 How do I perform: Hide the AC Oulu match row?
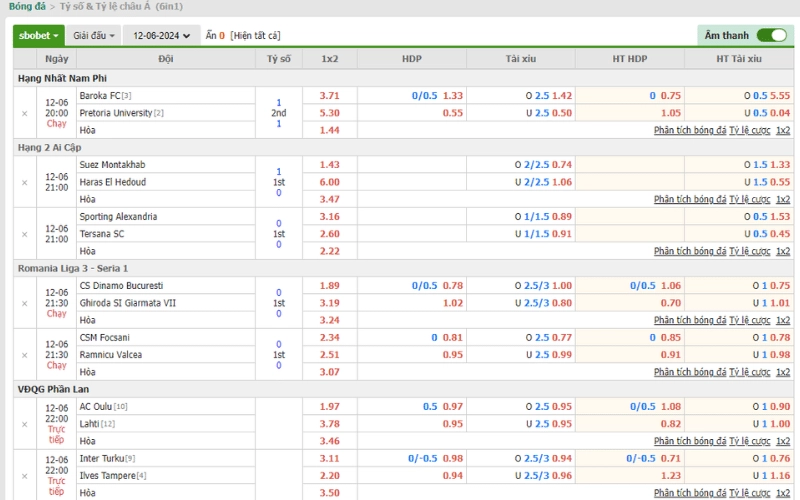[x=24, y=424]
